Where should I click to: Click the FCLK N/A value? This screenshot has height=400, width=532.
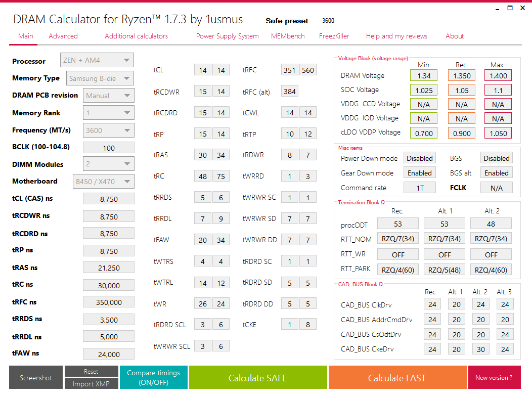[497, 188]
